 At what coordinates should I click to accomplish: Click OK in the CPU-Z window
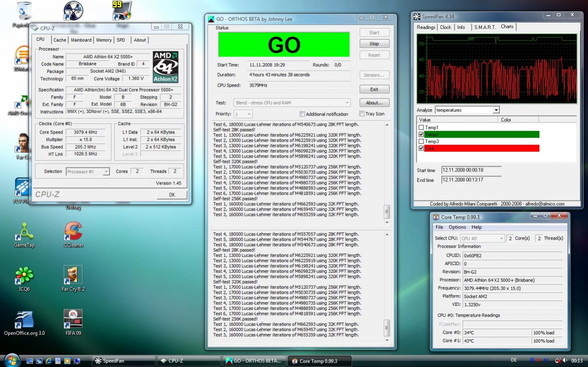pos(172,195)
